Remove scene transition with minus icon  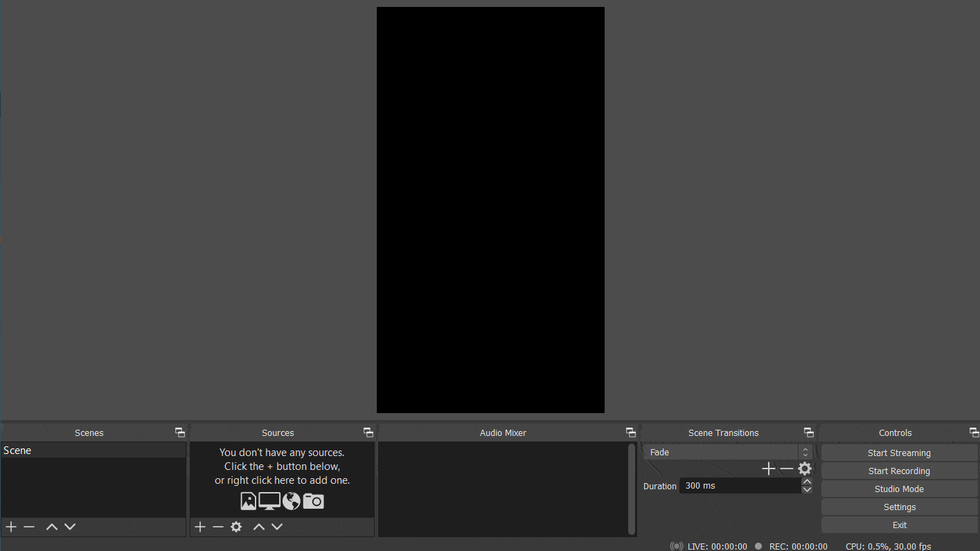coord(787,469)
